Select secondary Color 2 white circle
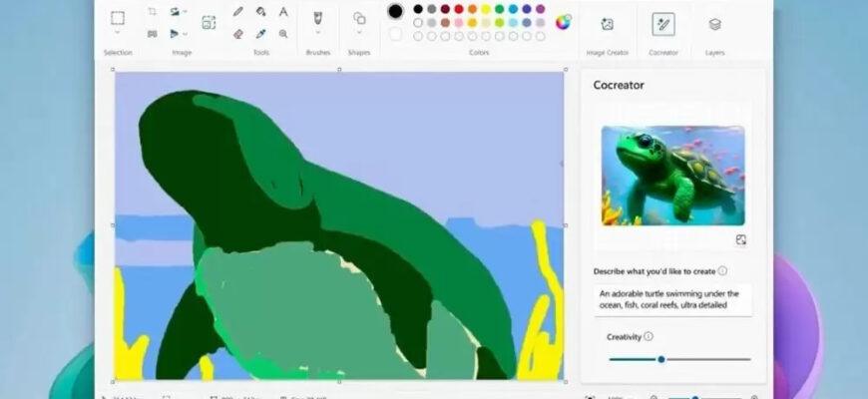 395,34
